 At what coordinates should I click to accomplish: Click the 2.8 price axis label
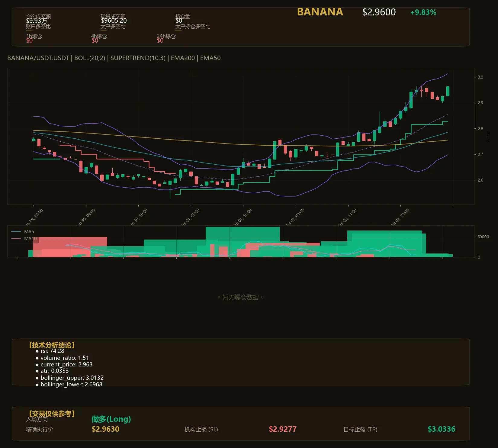480,129
